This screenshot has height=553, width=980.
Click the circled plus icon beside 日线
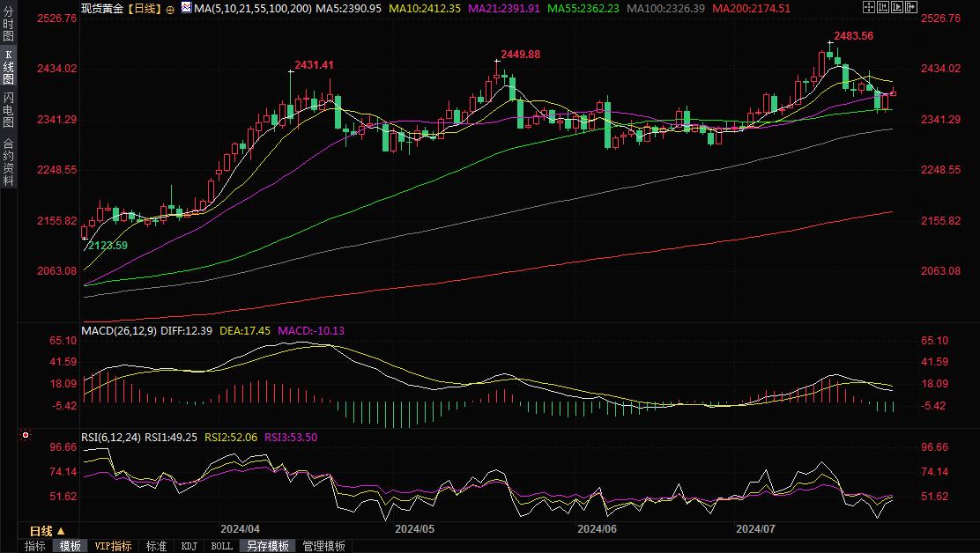(x=169, y=8)
